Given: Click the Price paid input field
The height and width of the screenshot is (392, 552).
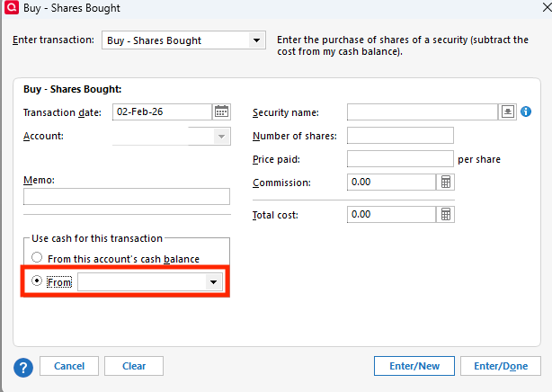Looking at the screenshot, I should pos(400,159).
